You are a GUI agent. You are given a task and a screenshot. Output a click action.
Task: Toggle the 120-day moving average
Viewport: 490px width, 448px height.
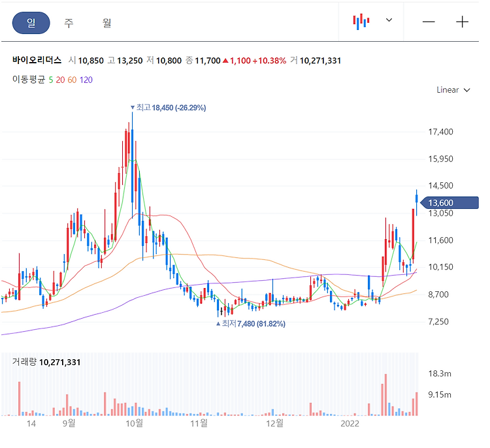pos(86,80)
